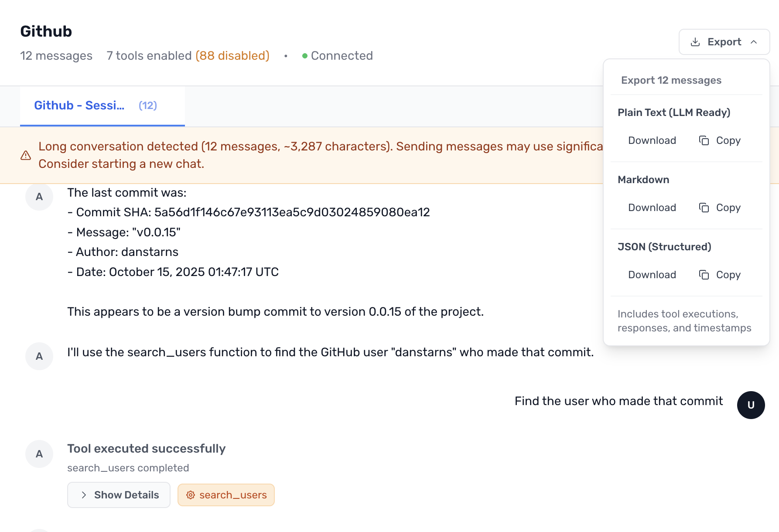Click the copy icon for Markdown export
The width and height of the screenshot is (779, 532).
[704, 208]
